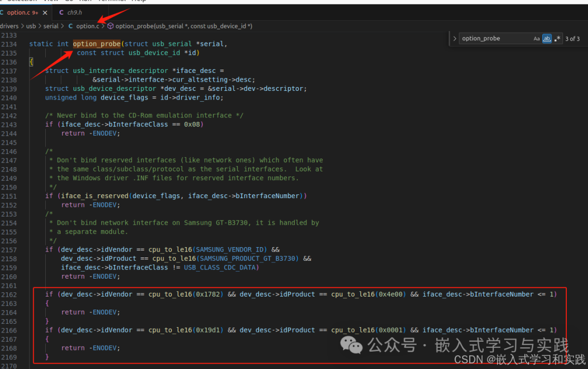The image size is (588, 369).
Task: Open the usb breadcrumb folder
Action: 31,26
